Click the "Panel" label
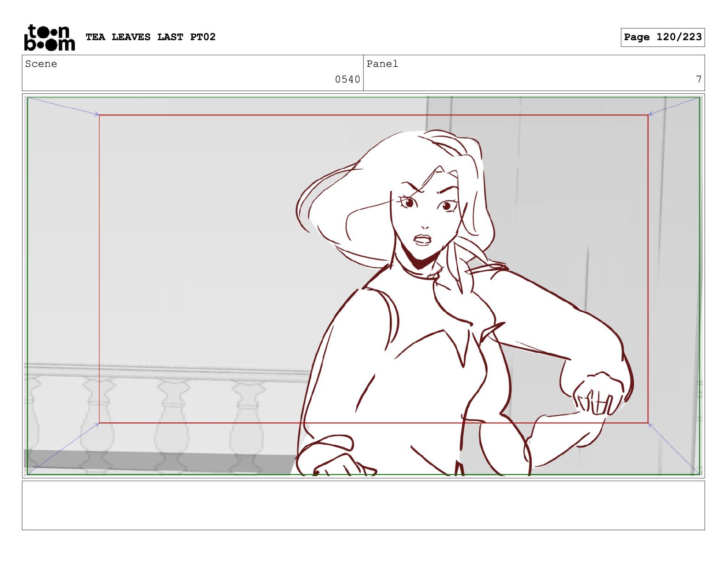 pos(382,64)
